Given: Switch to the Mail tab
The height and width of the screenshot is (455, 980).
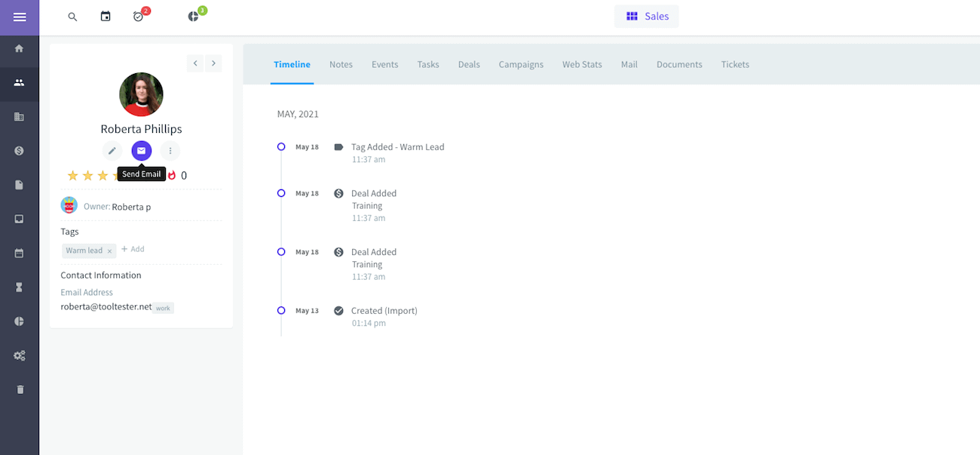Looking at the screenshot, I should 629,64.
